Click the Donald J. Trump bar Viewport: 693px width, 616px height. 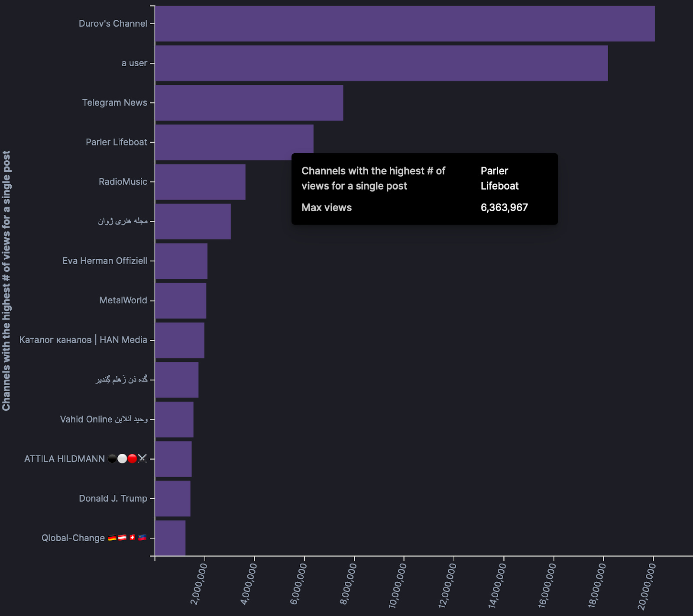pyautogui.click(x=173, y=498)
